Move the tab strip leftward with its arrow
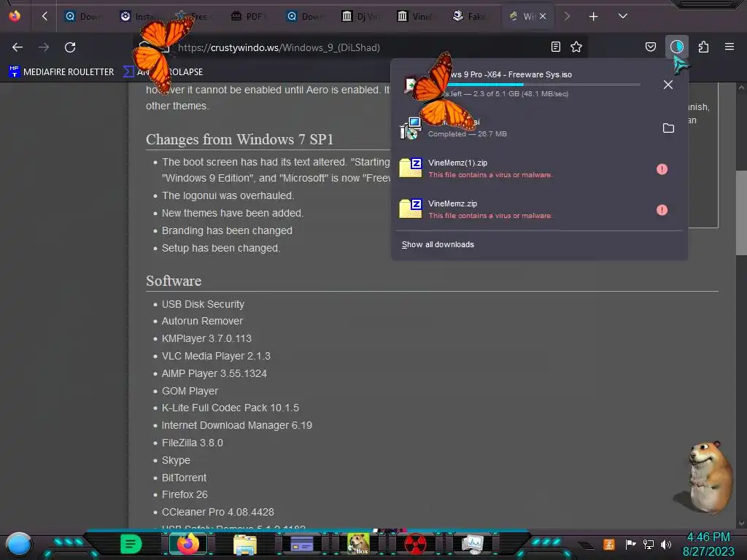 tap(44, 16)
